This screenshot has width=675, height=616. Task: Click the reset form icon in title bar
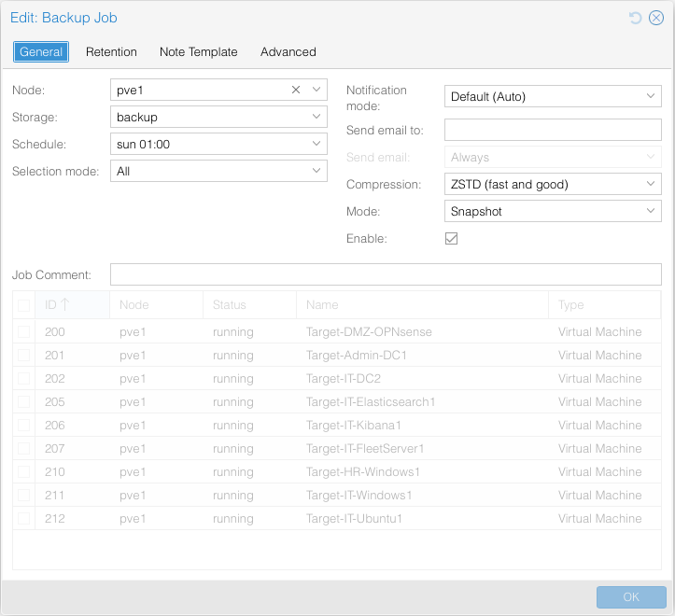coord(636,18)
